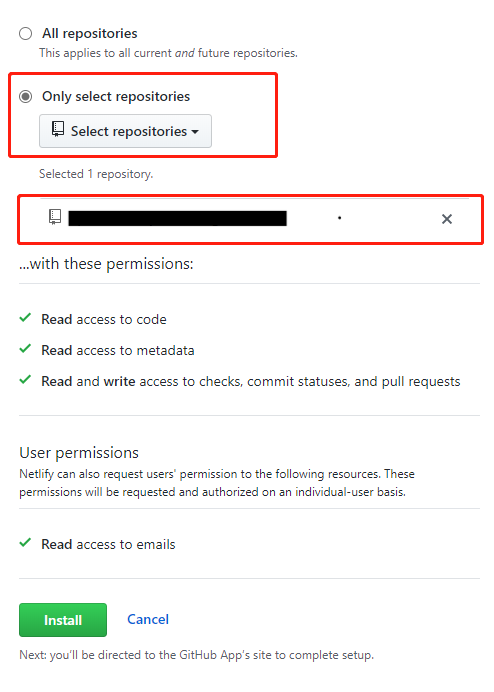Viewport: 494px width, 692px height.
Task: Remove the selected repository with the X icon
Action: [447, 219]
